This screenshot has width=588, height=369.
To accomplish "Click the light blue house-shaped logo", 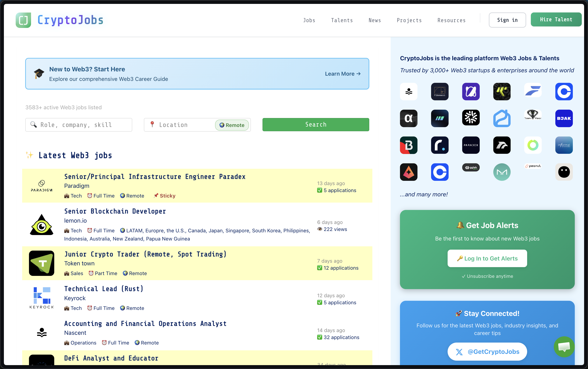I will 502,118.
